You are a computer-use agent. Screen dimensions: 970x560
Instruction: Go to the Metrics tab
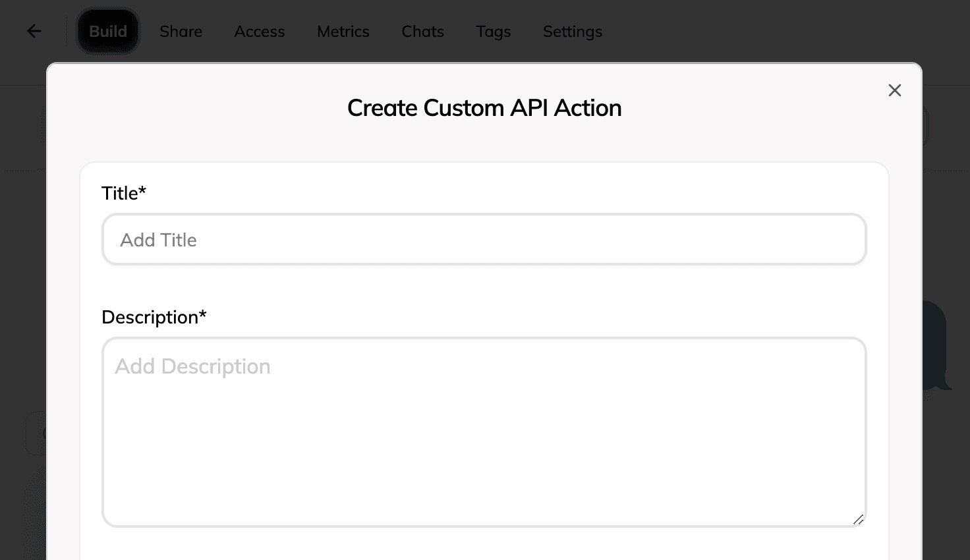pyautogui.click(x=343, y=31)
